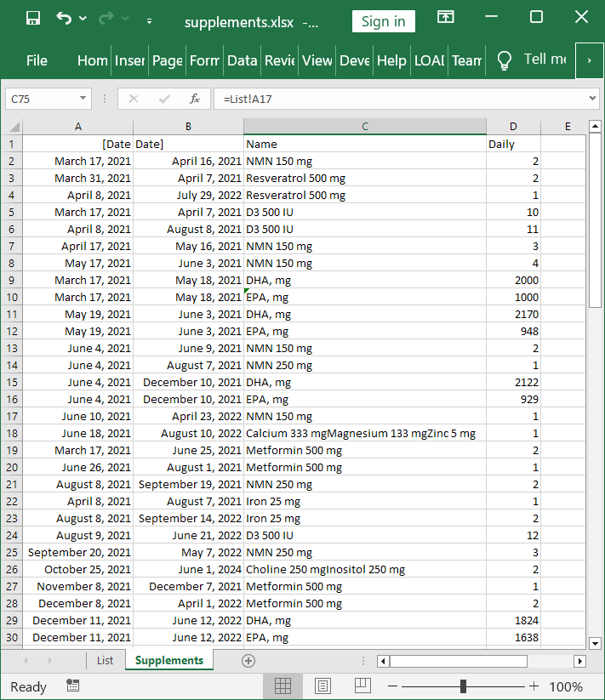Zoom in with plus button
The image size is (605, 700).
pos(534,686)
